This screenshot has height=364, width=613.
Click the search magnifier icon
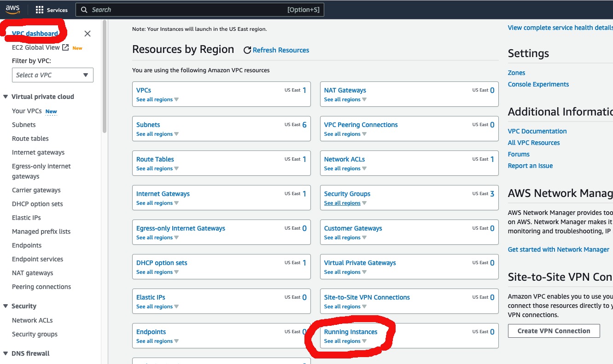click(84, 10)
